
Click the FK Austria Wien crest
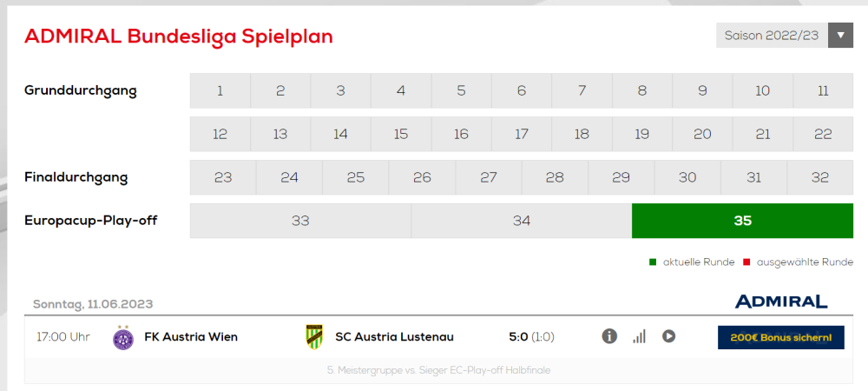click(x=123, y=337)
